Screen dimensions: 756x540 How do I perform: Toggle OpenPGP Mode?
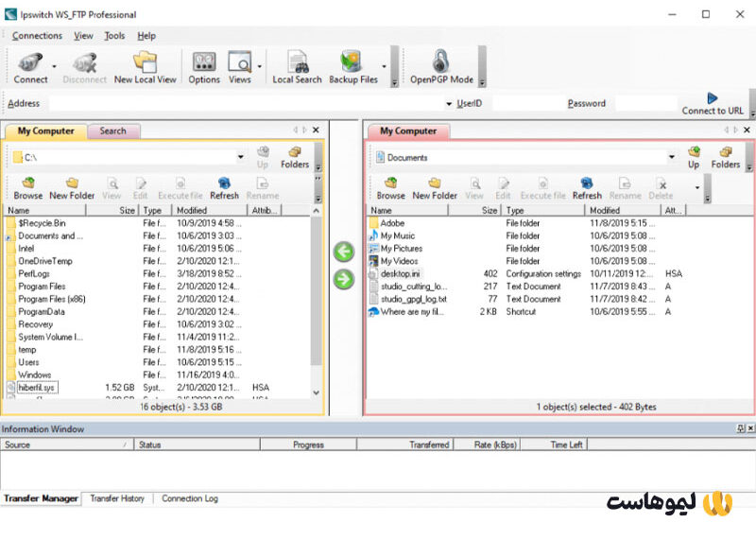tap(441, 67)
